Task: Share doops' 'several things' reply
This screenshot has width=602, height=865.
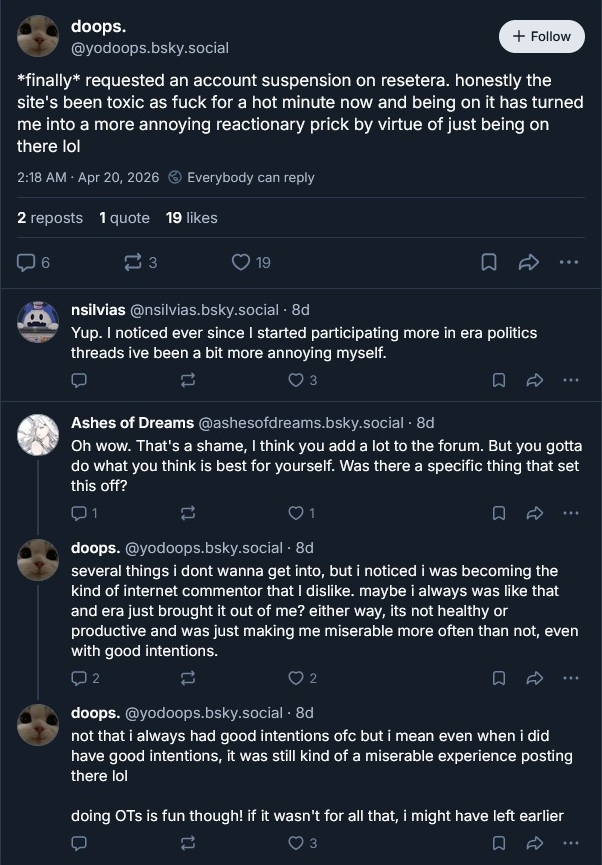Action: [535, 678]
